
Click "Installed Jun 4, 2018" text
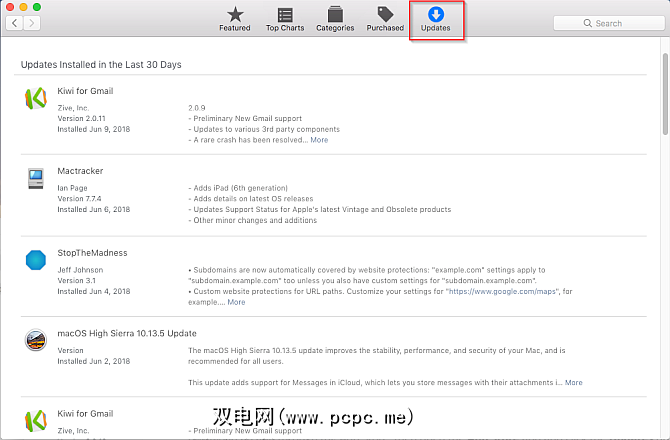click(x=94, y=291)
